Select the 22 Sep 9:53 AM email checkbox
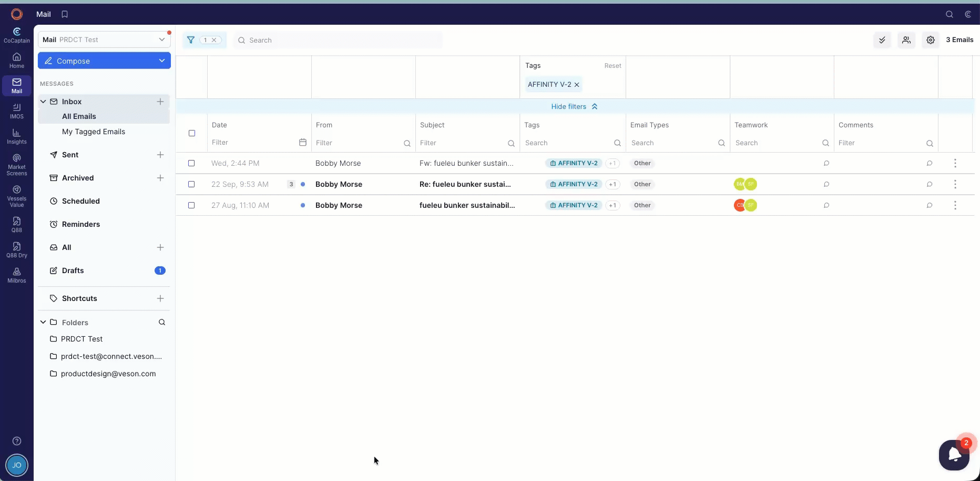 [191, 184]
